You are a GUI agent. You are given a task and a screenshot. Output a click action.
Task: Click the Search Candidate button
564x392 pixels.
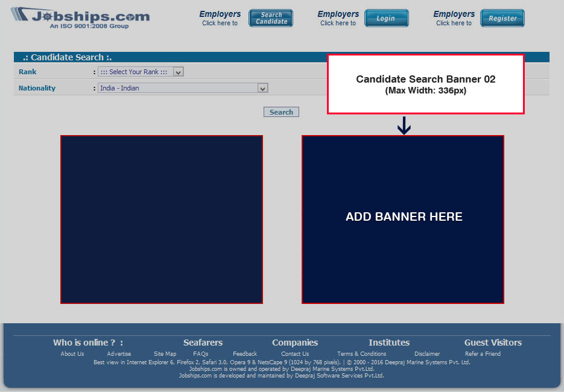click(x=271, y=18)
